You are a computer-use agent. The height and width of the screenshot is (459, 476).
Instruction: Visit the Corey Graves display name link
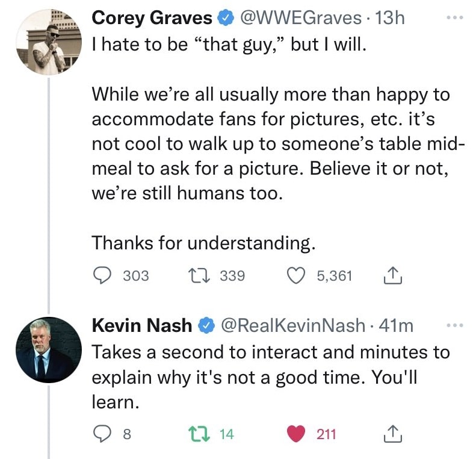pos(152,19)
